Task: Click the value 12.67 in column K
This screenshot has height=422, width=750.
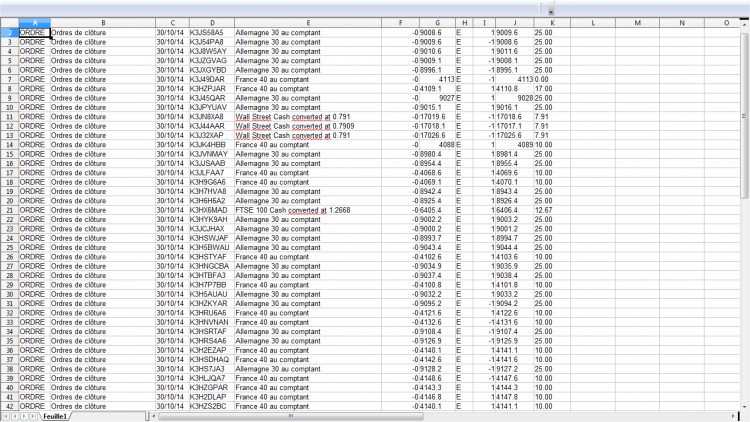Action: (552, 210)
